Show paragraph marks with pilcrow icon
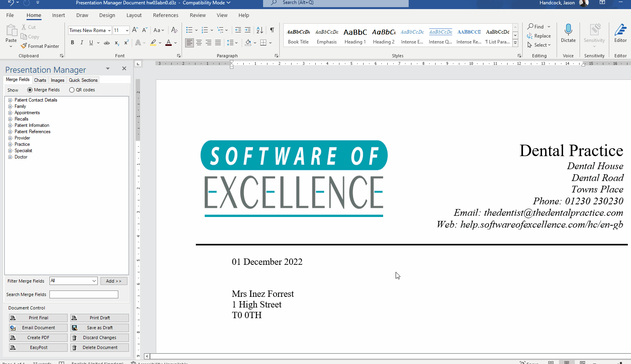The height and width of the screenshot is (364, 631). pyautogui.click(x=272, y=30)
